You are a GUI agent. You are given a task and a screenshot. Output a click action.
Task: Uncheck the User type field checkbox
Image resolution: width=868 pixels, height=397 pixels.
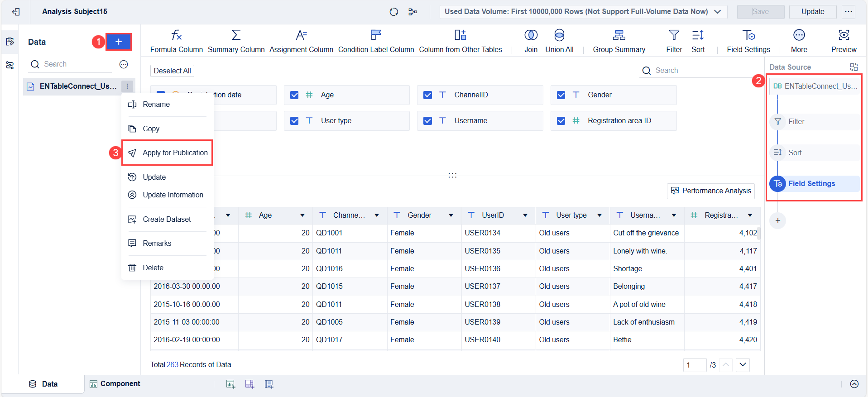pyautogui.click(x=294, y=121)
